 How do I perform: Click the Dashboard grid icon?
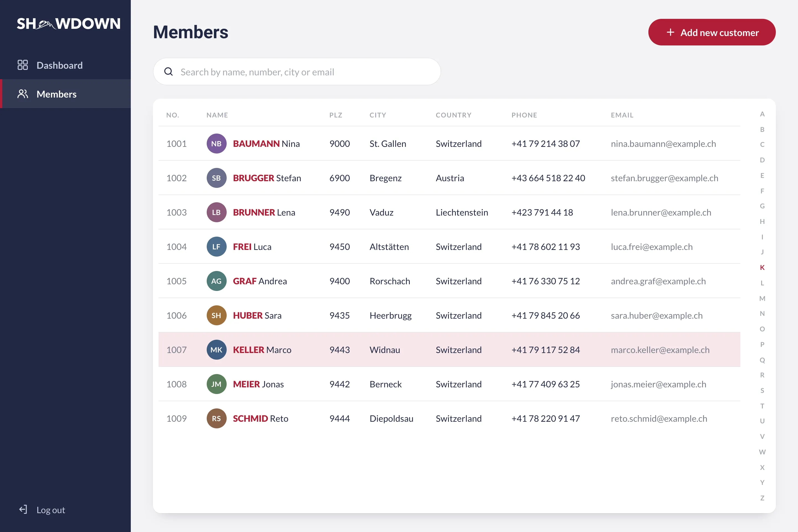click(23, 65)
